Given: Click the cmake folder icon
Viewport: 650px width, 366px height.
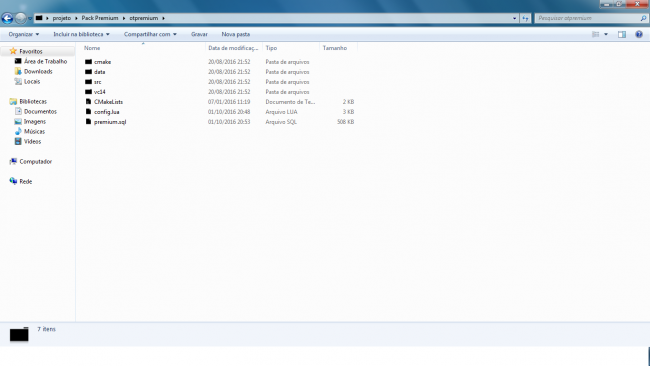Looking at the screenshot, I should tap(88, 62).
